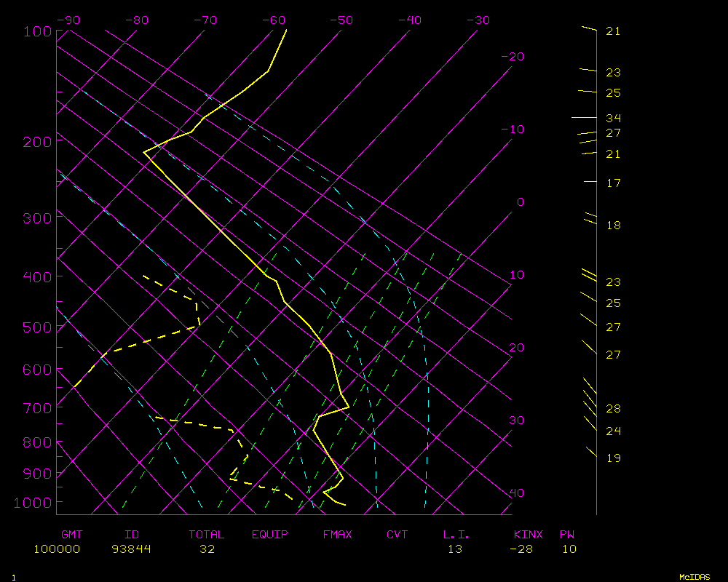Select the EQUIP header label
This screenshot has width=728, height=582.
coord(270,535)
